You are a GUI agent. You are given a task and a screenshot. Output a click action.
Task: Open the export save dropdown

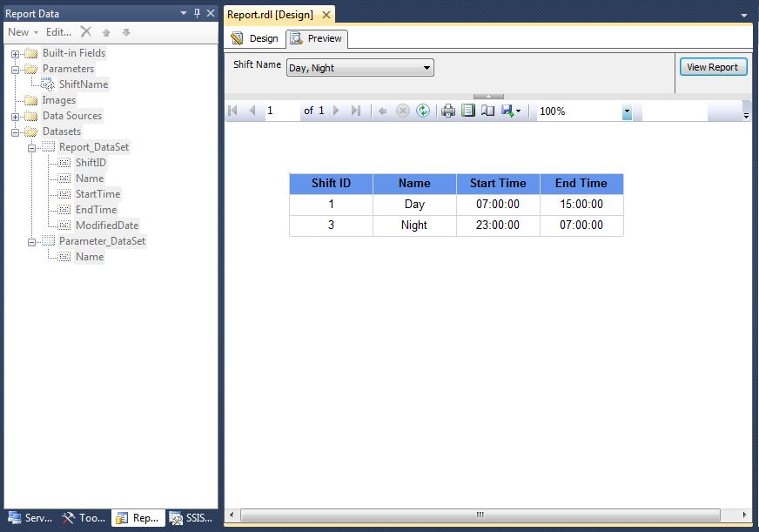pos(511,111)
